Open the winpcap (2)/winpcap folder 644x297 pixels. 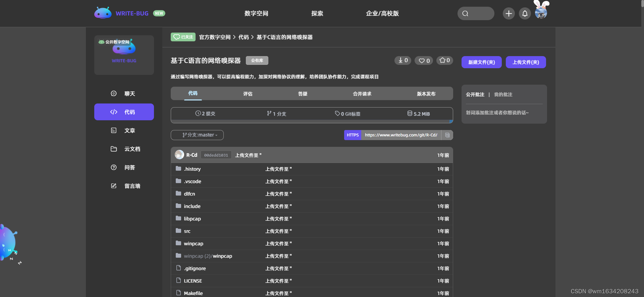tap(208, 256)
